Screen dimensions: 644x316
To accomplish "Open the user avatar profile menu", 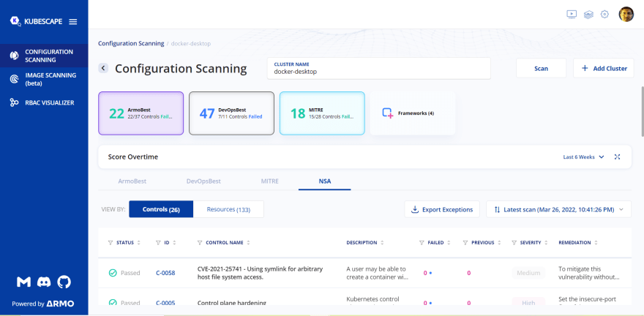I will pos(626,15).
